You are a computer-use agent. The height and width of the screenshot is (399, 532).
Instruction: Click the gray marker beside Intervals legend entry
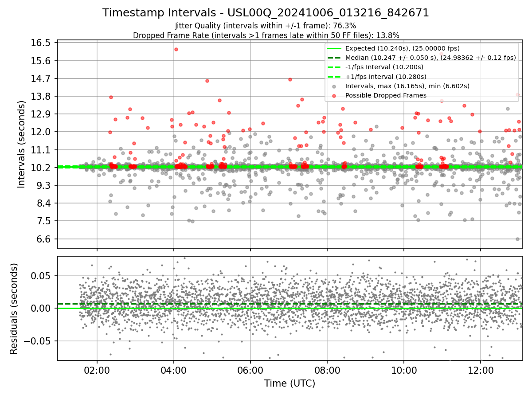coord(334,86)
